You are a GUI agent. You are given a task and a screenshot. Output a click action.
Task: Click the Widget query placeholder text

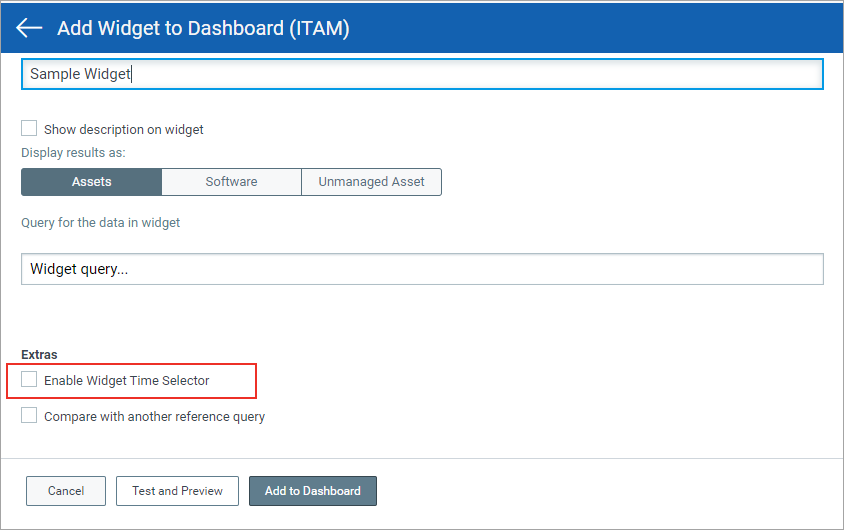coord(79,269)
